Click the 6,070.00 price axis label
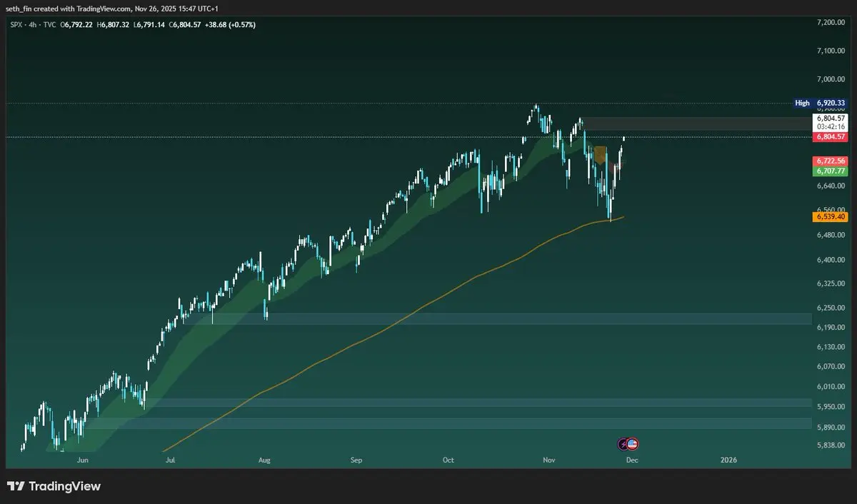 [x=831, y=367]
